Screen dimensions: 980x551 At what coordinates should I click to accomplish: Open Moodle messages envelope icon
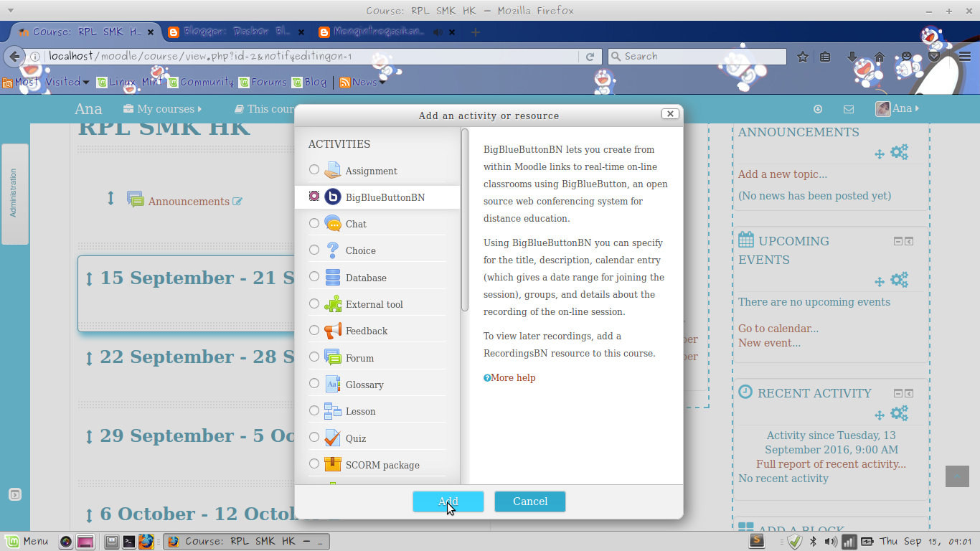pos(849,109)
